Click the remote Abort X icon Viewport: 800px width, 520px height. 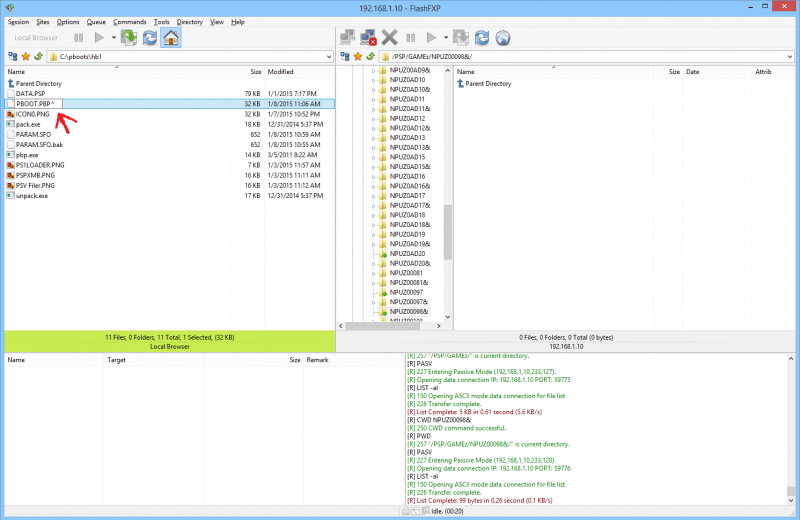click(390, 38)
